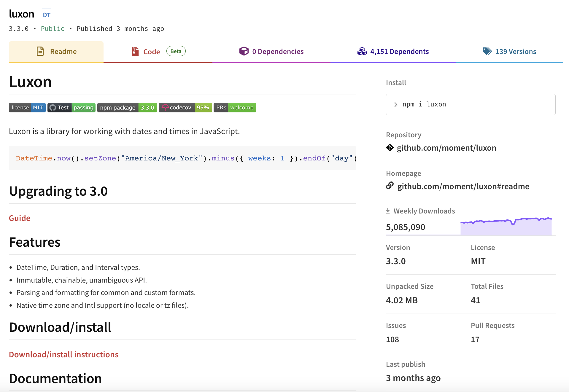This screenshot has height=392, width=569.
Task: Open the 139 Versions tab
Action: coord(516,52)
